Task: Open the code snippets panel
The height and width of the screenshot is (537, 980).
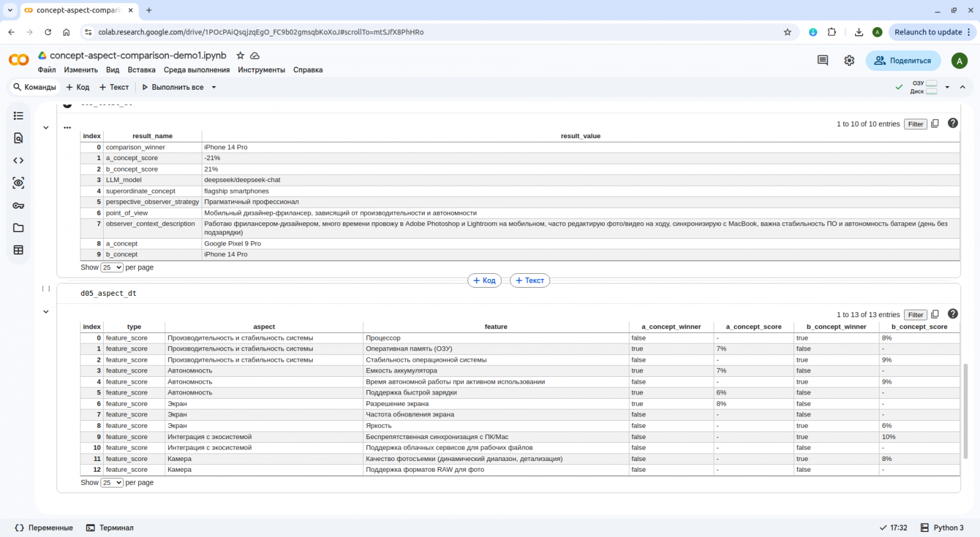Action: tap(18, 161)
